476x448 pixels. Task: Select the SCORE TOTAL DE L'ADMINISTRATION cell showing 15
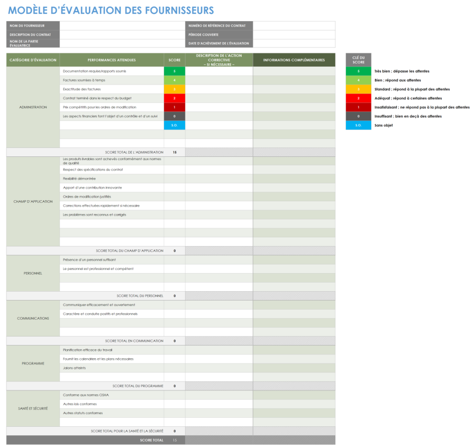[x=174, y=152]
